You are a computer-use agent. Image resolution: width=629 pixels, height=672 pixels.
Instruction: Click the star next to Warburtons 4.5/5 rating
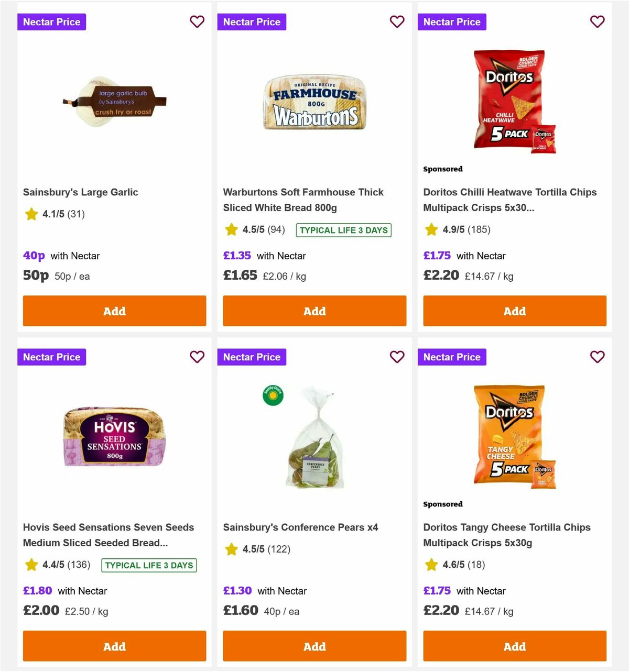tap(231, 229)
